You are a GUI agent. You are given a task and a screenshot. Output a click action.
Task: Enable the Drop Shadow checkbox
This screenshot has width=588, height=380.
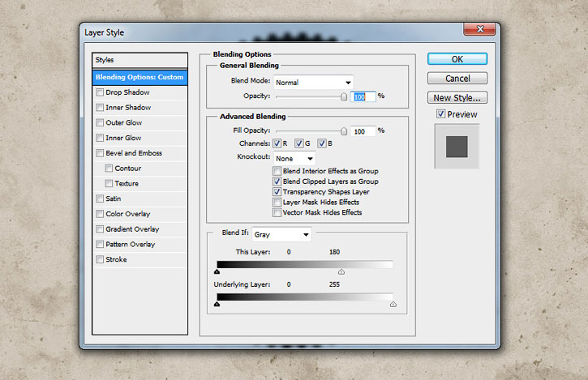(x=100, y=92)
